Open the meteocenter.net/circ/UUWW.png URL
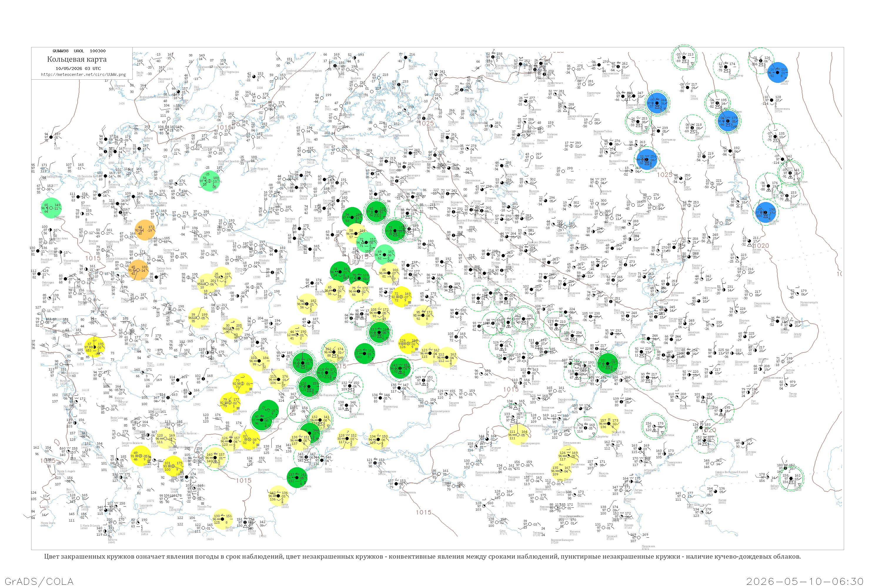Image resolution: width=882 pixels, height=588 pixels. point(83,75)
